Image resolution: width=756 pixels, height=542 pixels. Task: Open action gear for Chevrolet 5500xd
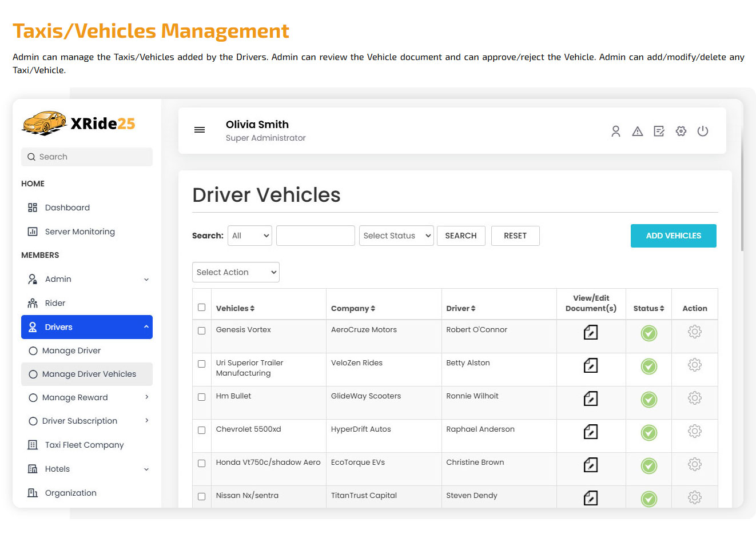point(695,431)
